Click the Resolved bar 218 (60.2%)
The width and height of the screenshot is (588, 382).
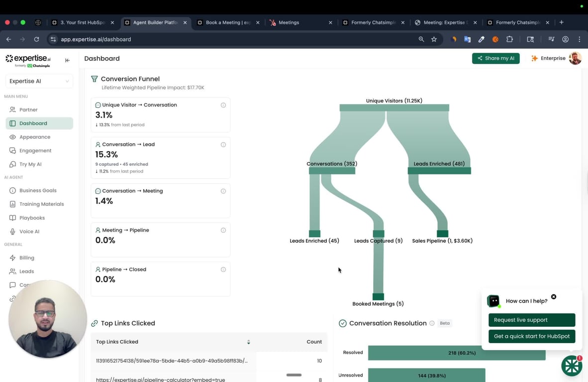click(456, 353)
